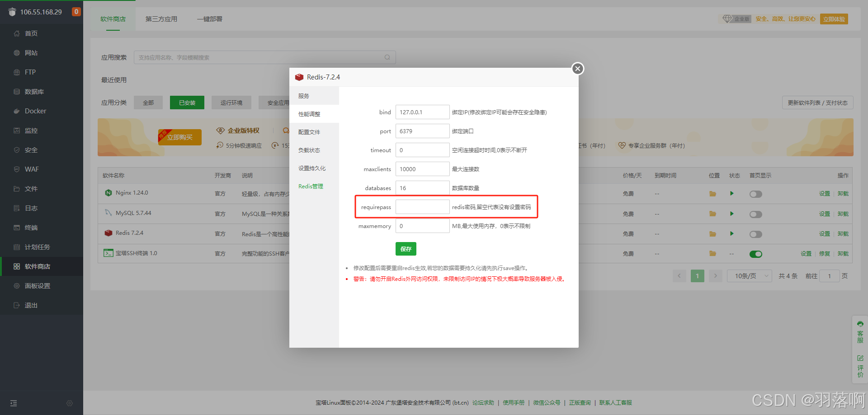Click the port input field showing 6379
868x415 pixels.
(423, 131)
